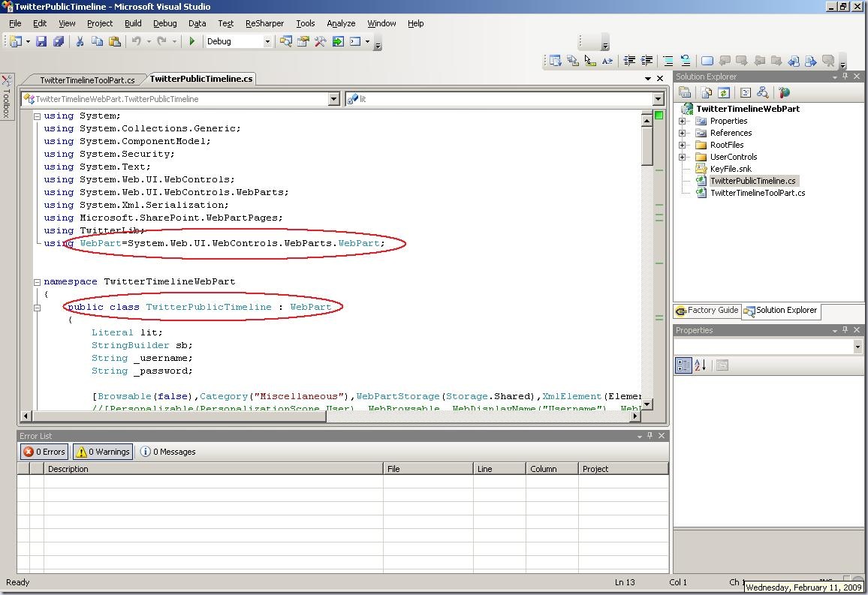The height and width of the screenshot is (595, 868).
Task: Click the Command Window toolbar icon
Action: (x=355, y=41)
